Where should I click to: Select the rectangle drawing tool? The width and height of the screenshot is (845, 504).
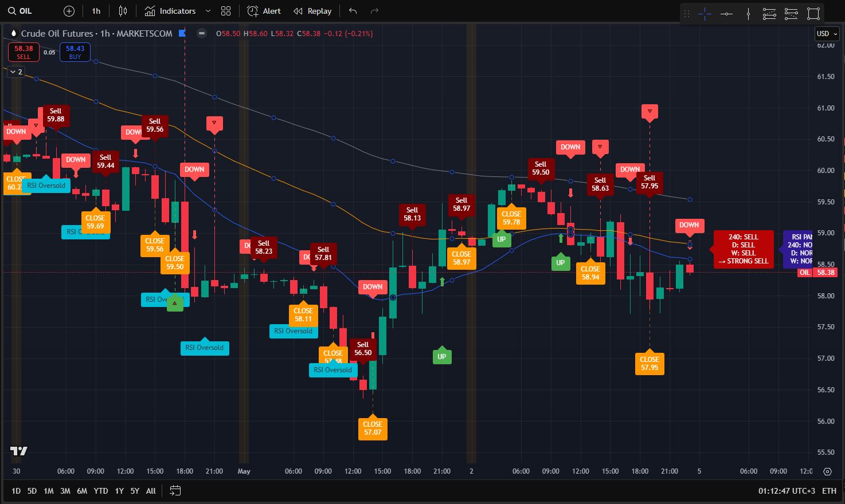click(x=813, y=14)
